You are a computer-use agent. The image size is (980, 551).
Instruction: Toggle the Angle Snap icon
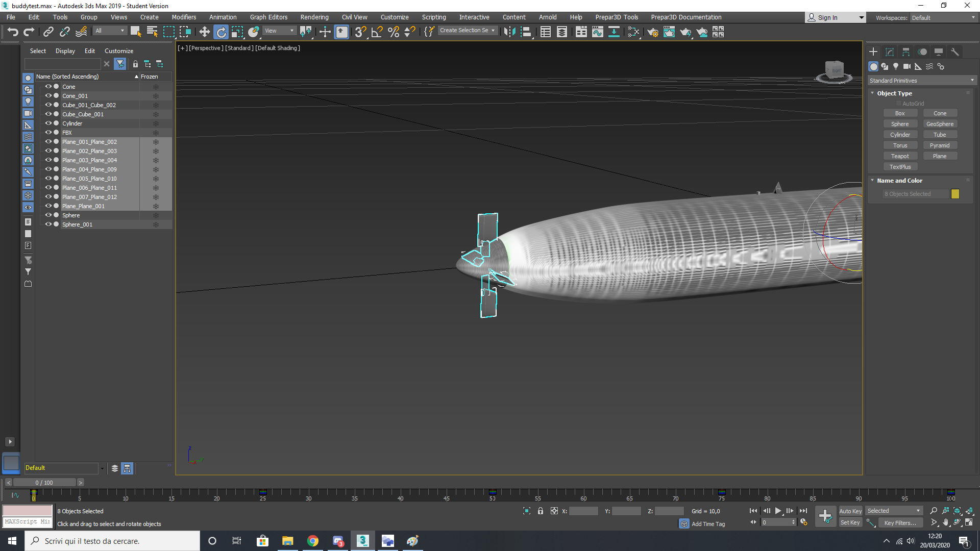point(377,32)
